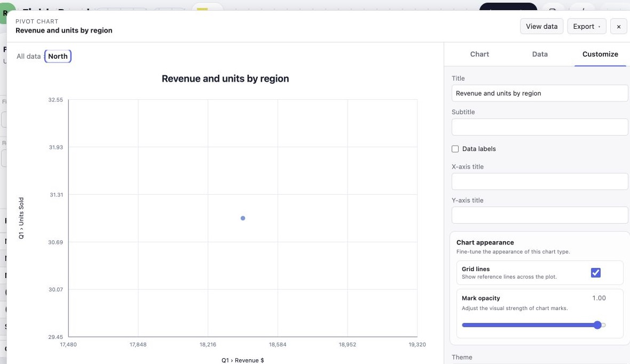Open the Export dropdown menu
Screen dimensions: 630x364
(587, 27)
